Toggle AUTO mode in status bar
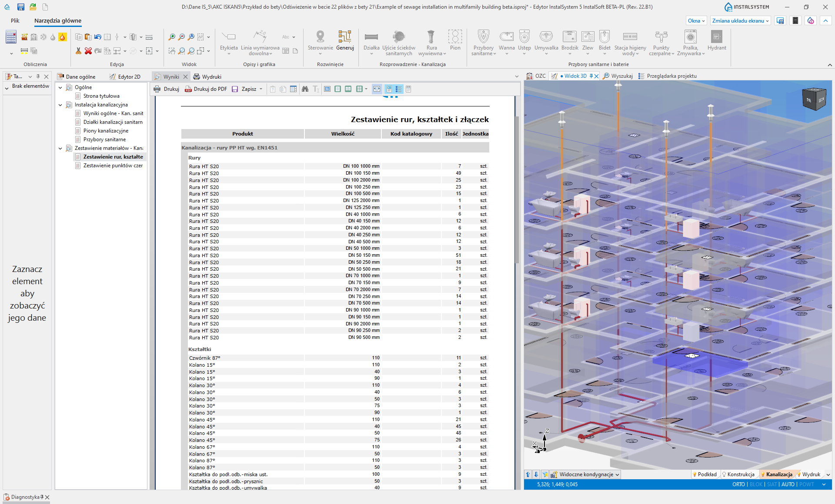The width and height of the screenshot is (835, 504). (788, 484)
